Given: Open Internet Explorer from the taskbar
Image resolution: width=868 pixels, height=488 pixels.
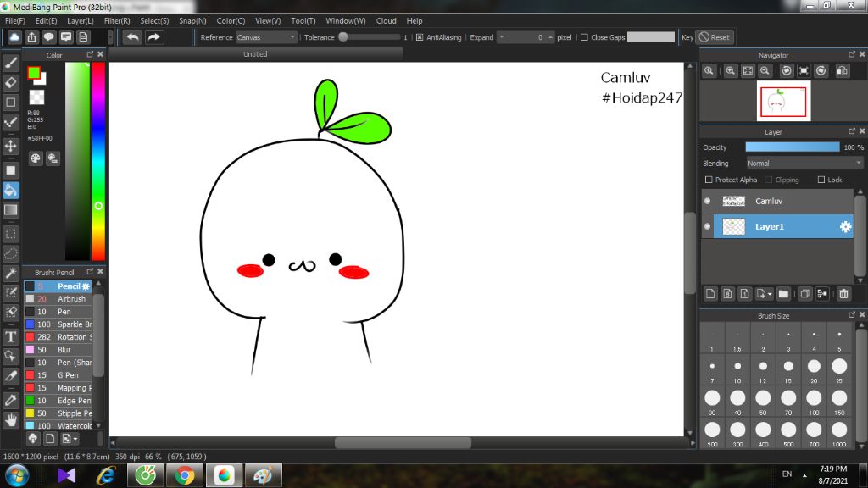Looking at the screenshot, I should click(105, 476).
